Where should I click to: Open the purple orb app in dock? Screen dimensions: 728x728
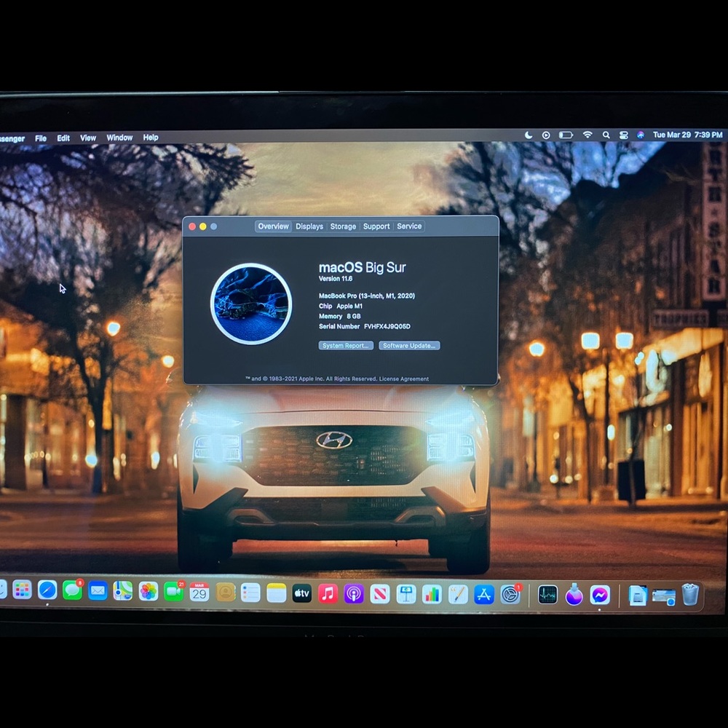coord(574,595)
